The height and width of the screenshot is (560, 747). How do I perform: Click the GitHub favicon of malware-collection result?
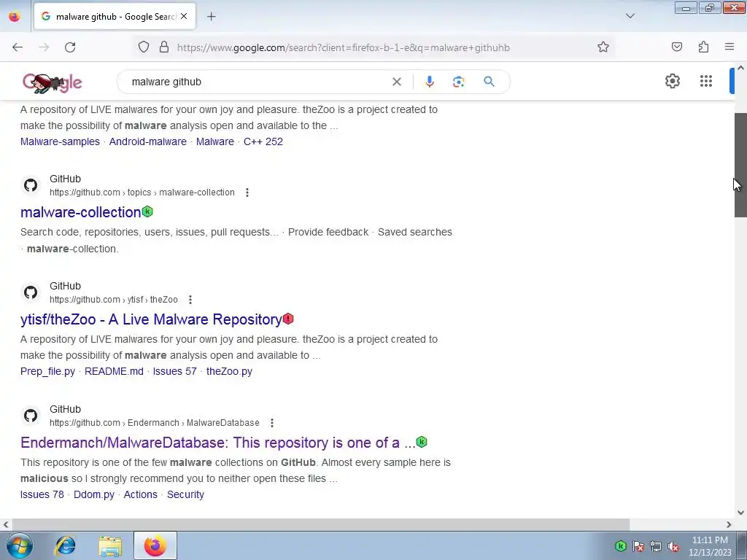point(31,185)
